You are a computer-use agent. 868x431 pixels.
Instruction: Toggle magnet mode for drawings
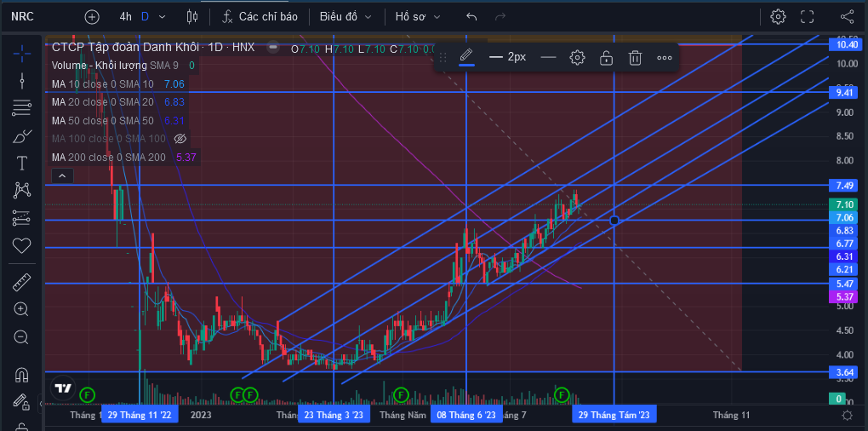click(x=21, y=375)
